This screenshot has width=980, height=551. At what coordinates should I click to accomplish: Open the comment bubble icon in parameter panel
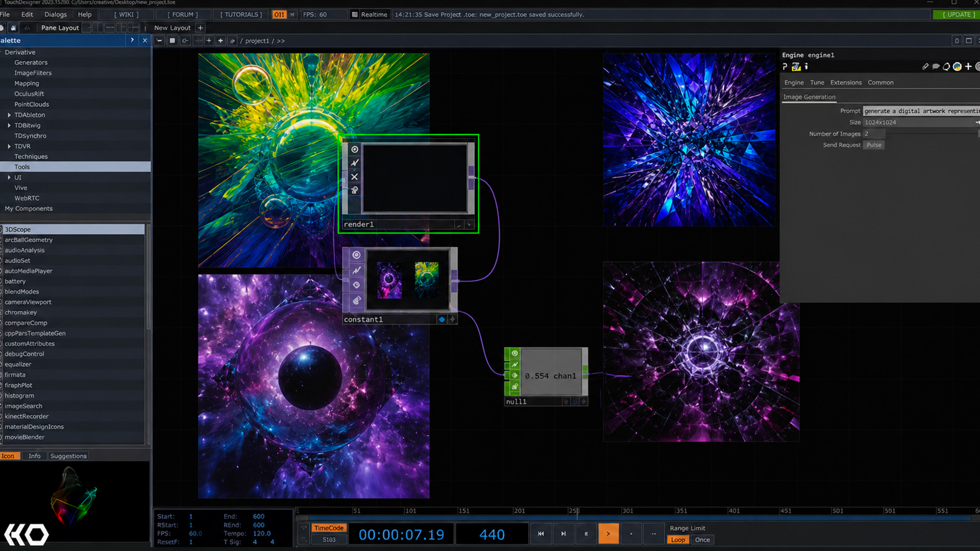point(936,67)
